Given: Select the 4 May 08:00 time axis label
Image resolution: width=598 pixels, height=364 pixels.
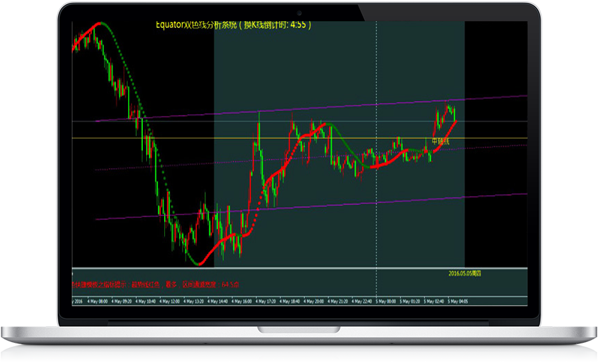Looking at the screenshot, I should tap(96, 302).
